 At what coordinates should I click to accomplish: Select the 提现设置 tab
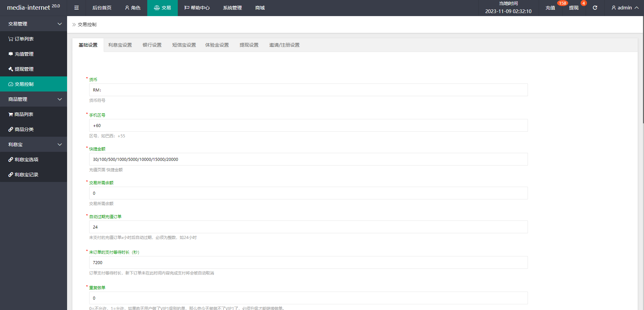(249, 45)
